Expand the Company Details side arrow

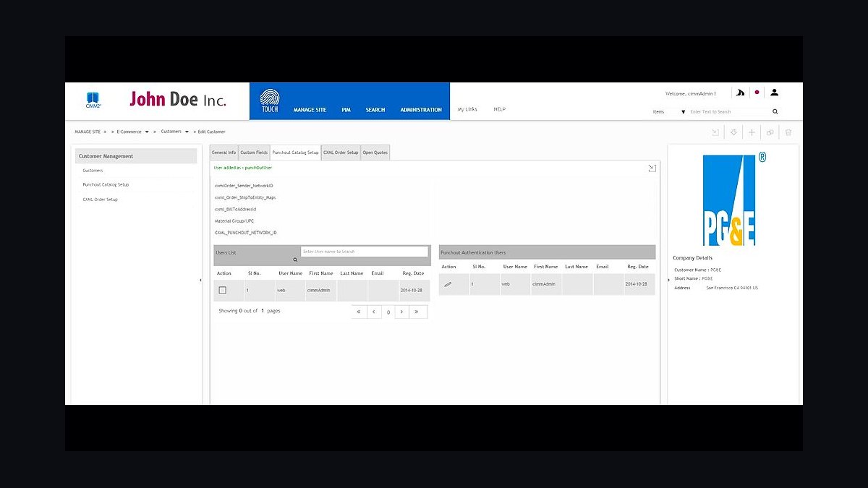point(668,280)
